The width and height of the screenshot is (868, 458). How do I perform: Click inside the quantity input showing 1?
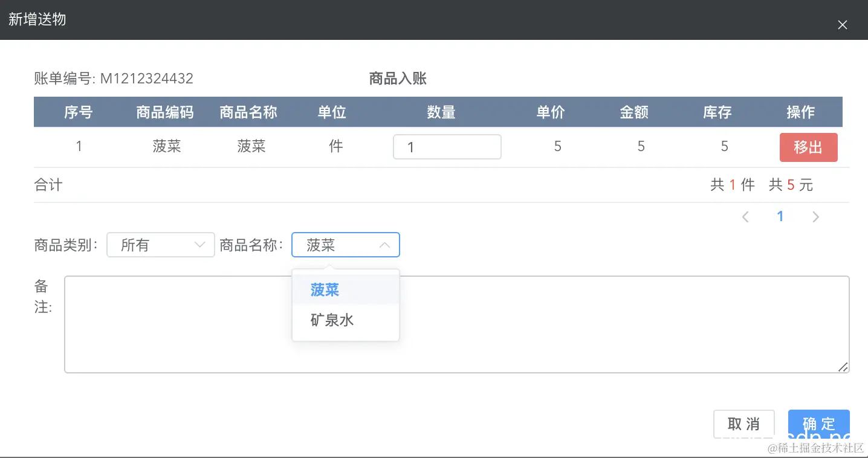tap(447, 147)
